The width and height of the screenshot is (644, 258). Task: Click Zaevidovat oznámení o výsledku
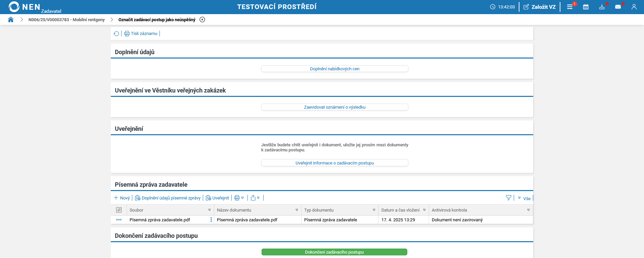pos(335,107)
